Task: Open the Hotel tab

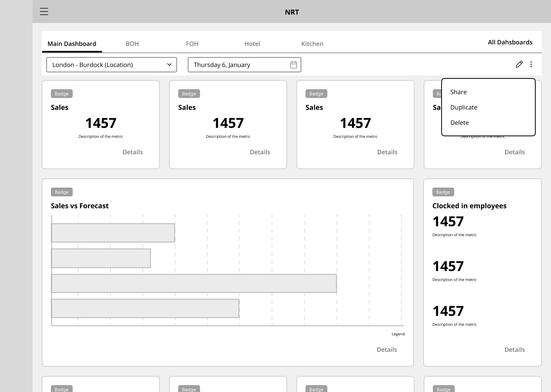Action: 252,44
